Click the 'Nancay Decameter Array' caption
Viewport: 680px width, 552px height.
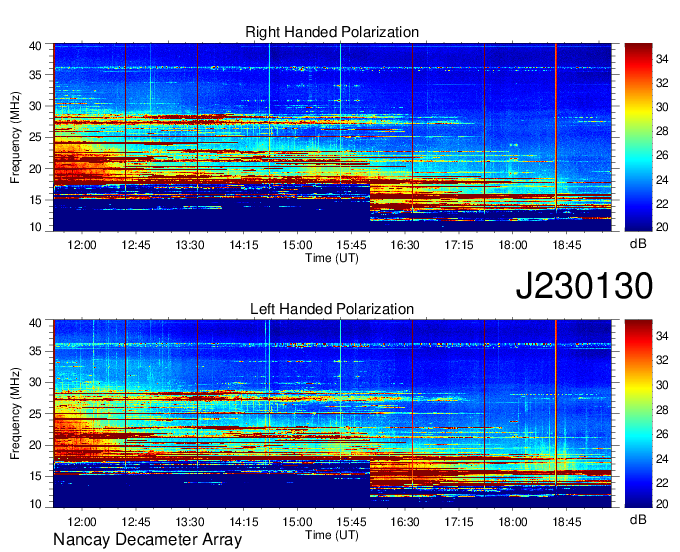(147, 540)
